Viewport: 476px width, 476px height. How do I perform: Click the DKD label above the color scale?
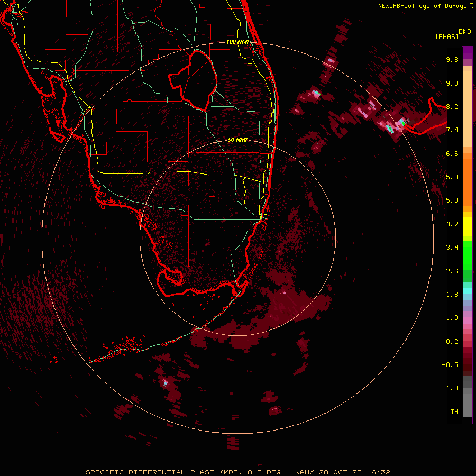[x=464, y=32]
